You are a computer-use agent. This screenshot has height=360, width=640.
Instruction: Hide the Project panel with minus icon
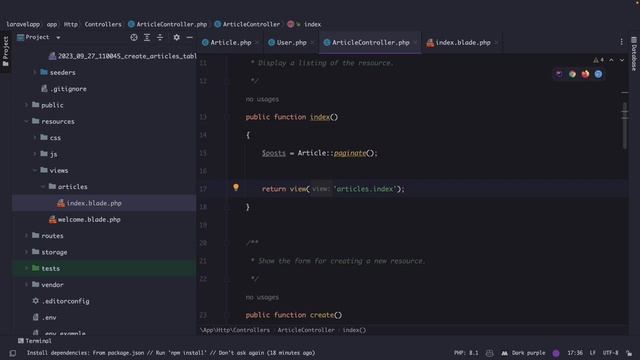(189, 38)
